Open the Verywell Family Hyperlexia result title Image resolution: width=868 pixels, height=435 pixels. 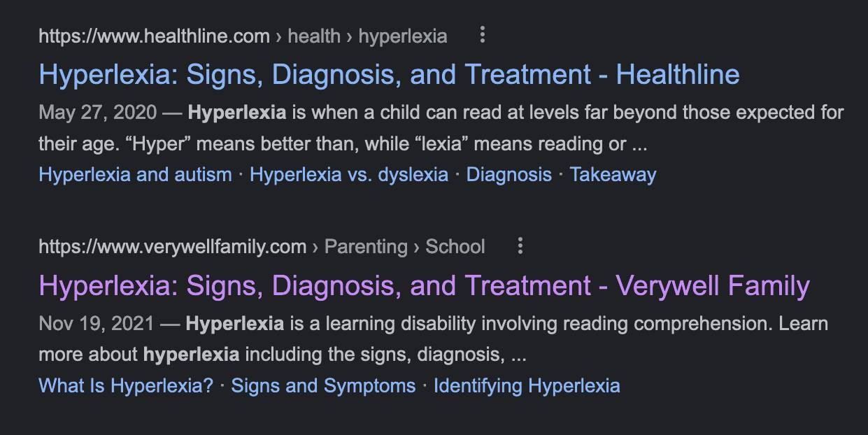click(424, 285)
